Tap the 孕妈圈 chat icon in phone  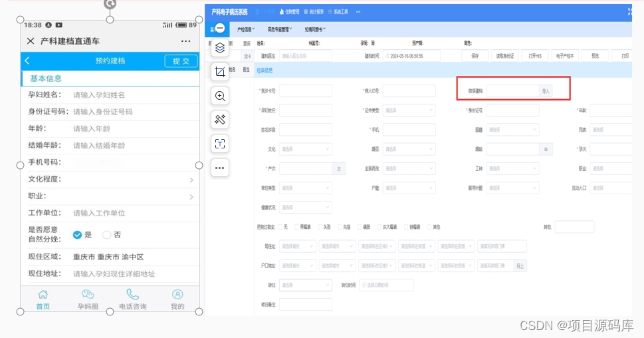click(x=88, y=294)
